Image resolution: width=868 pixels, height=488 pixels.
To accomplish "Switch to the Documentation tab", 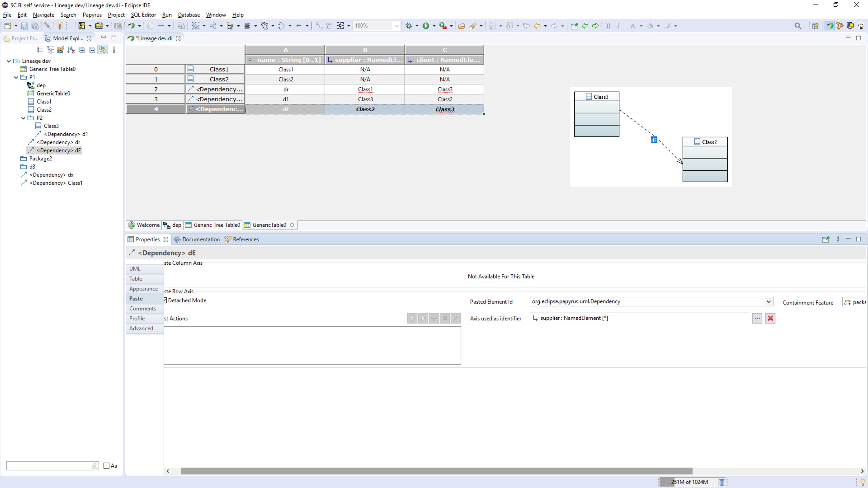I will pyautogui.click(x=197, y=240).
